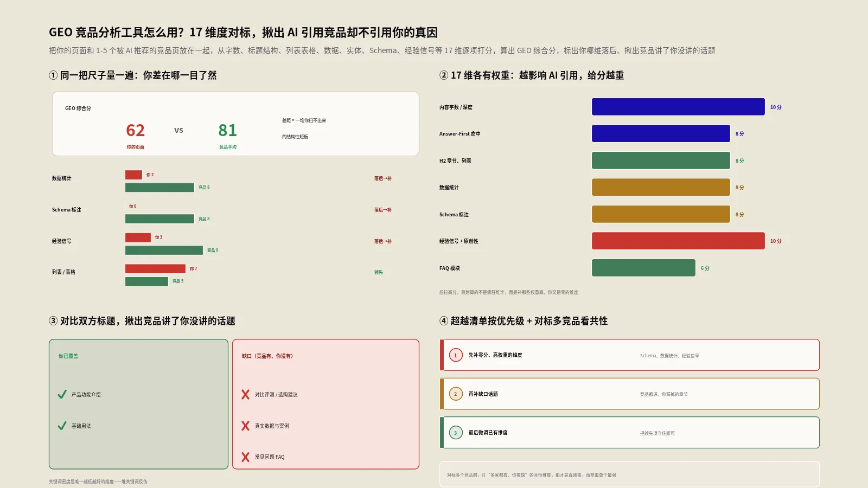The image size is (868, 488).
Task: Click the 常见问题 FAQ item text
Action: [x=270, y=457]
